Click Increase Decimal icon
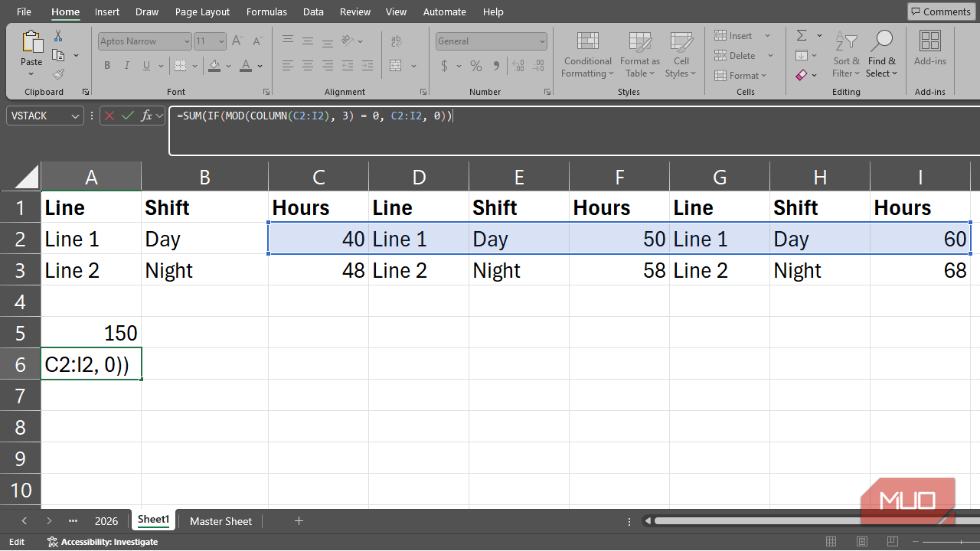This screenshot has width=980, height=551. (518, 66)
